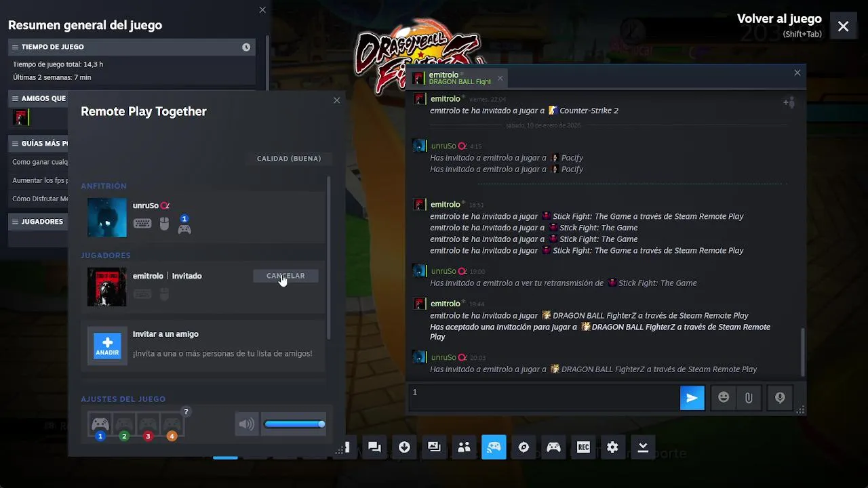Open CALIDAD (BUENA) quality dropdown
This screenshot has width=868, height=488.
coord(289,159)
